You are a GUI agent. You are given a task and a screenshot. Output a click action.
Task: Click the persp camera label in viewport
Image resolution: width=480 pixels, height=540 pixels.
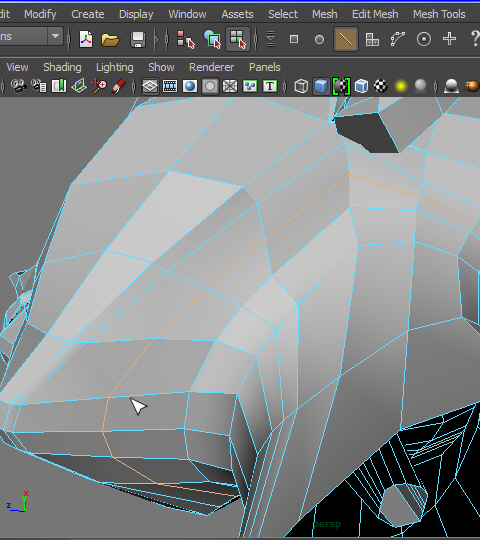coord(327,525)
